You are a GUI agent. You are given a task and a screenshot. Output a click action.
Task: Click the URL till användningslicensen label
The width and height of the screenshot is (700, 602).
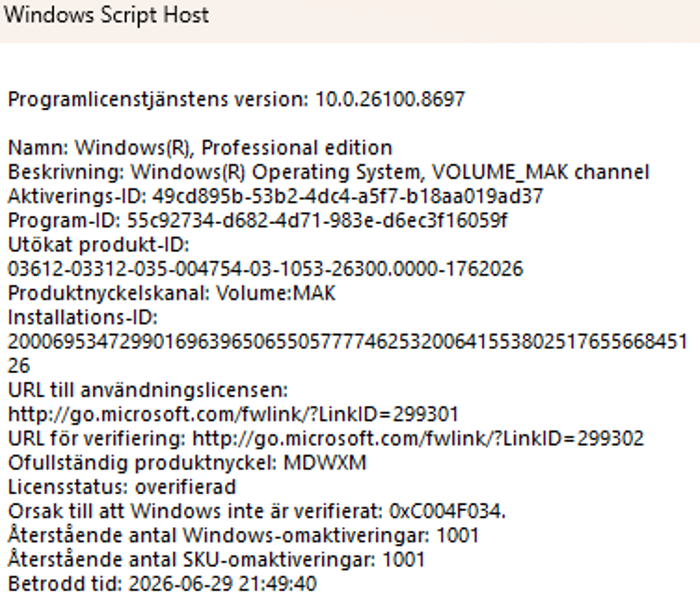point(148,390)
